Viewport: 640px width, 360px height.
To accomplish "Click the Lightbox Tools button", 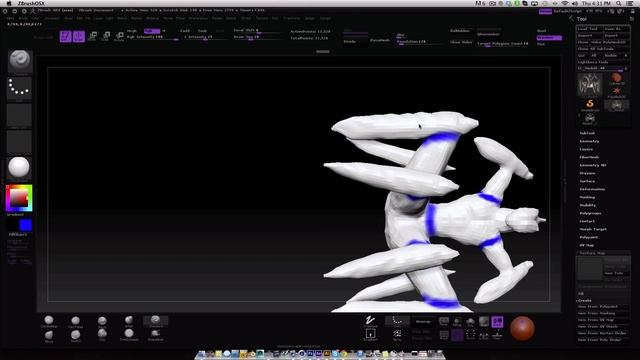I will tap(602, 62).
